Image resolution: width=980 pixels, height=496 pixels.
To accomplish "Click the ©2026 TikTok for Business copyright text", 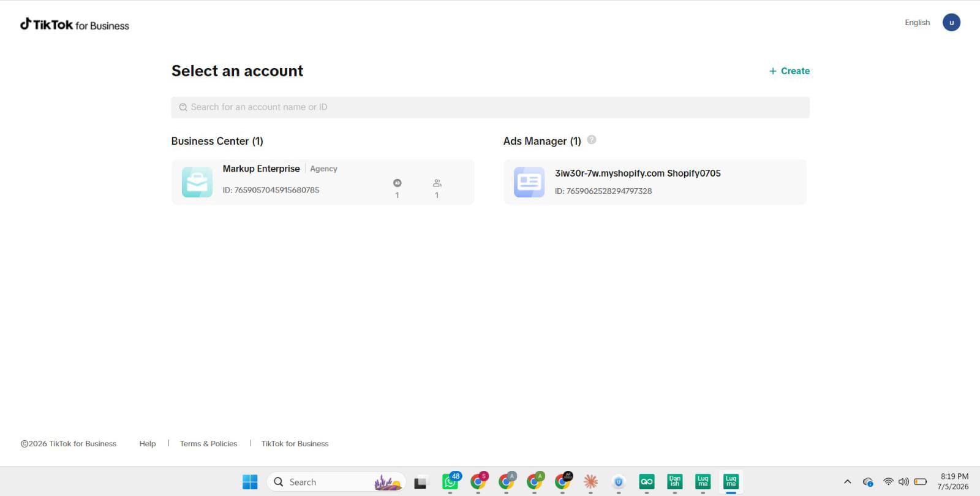I will click(x=69, y=444).
